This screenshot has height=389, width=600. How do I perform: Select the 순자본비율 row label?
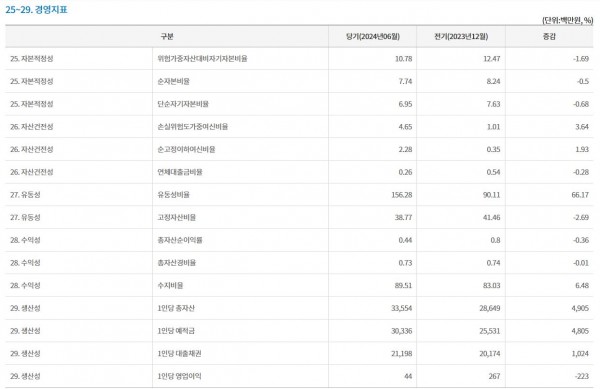173,81
